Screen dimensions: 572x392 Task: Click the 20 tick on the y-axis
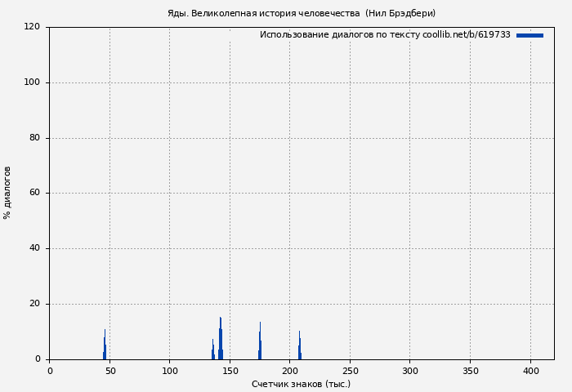click(x=34, y=304)
